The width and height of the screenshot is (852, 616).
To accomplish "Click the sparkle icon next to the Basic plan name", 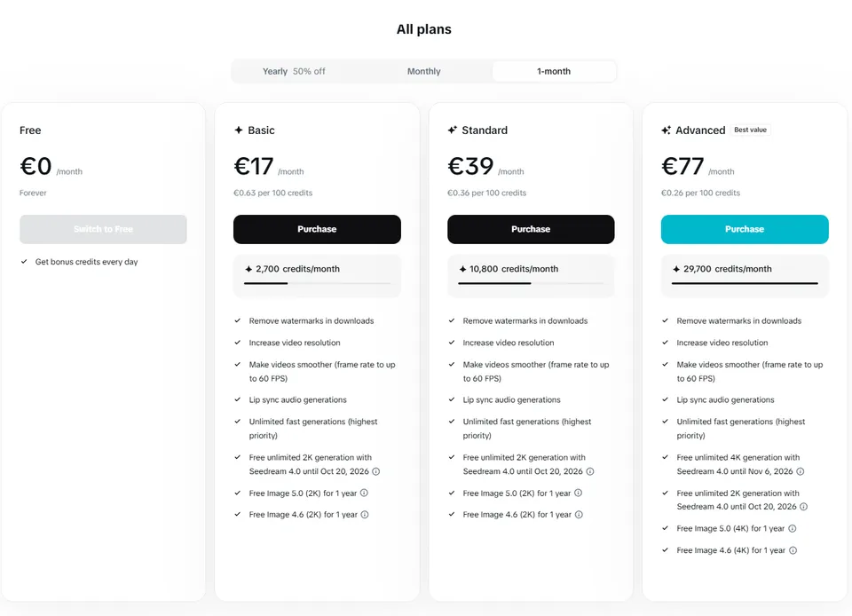I will (x=238, y=130).
